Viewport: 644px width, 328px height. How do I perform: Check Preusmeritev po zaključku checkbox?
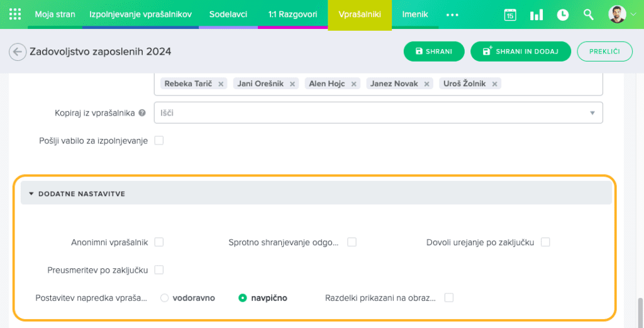point(159,270)
